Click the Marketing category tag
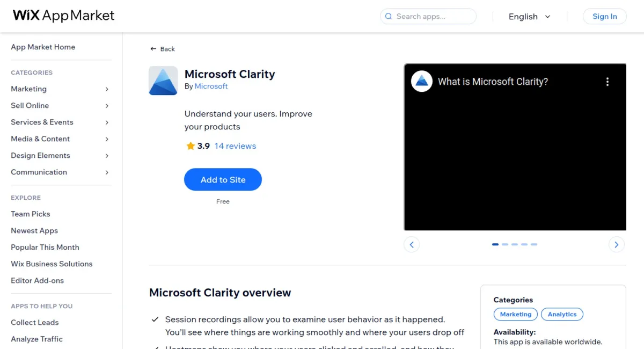Viewport: 644px width, 349px height. click(x=515, y=315)
